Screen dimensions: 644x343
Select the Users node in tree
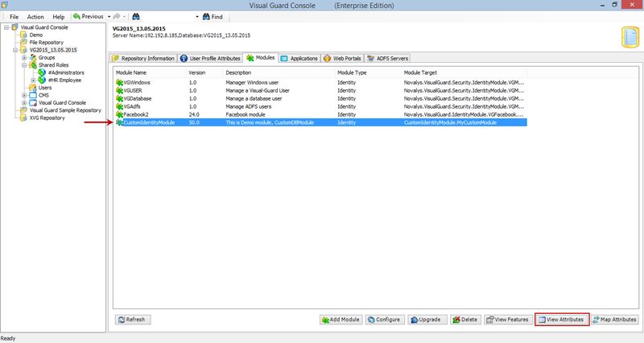[x=45, y=88]
